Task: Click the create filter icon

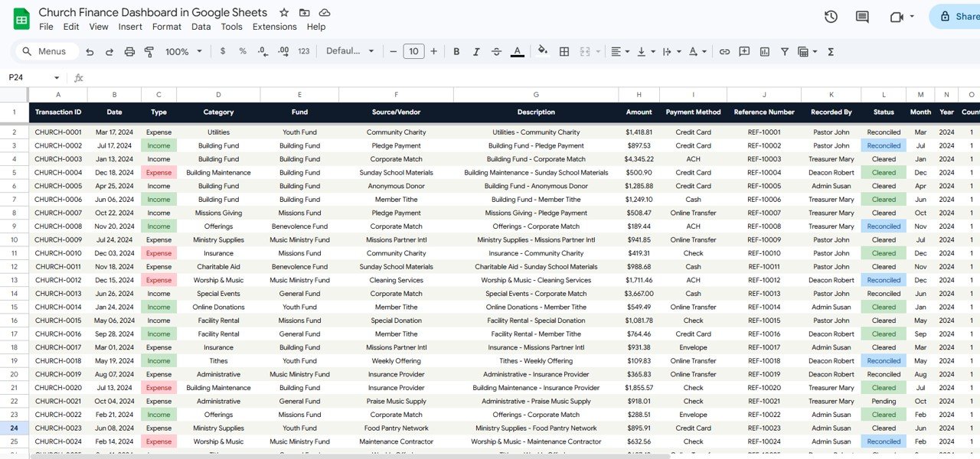Action: (785, 51)
